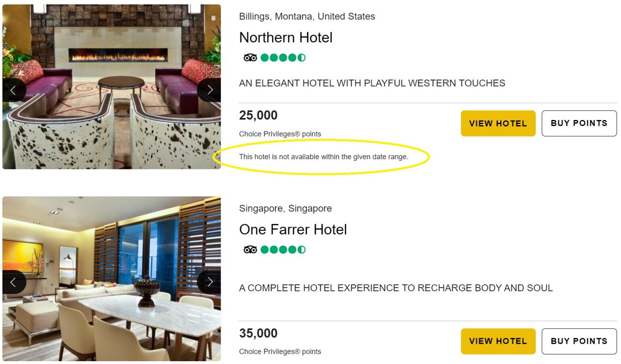Click the previous photo arrow on Northern Hotel image
621x364 pixels.
13,89
